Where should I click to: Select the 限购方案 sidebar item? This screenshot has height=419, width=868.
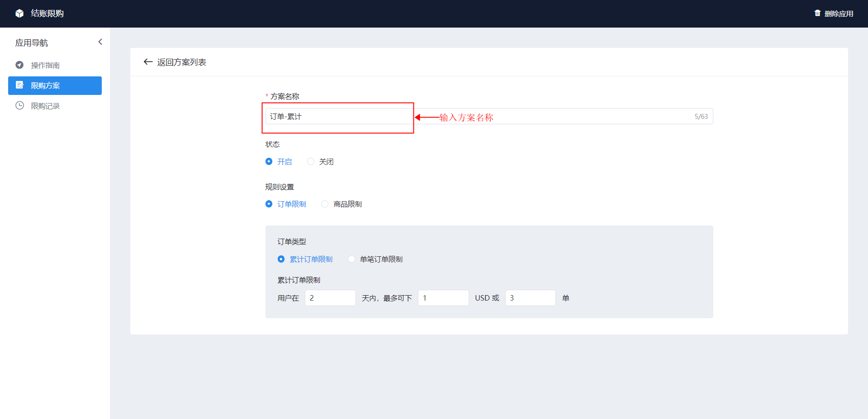point(55,85)
